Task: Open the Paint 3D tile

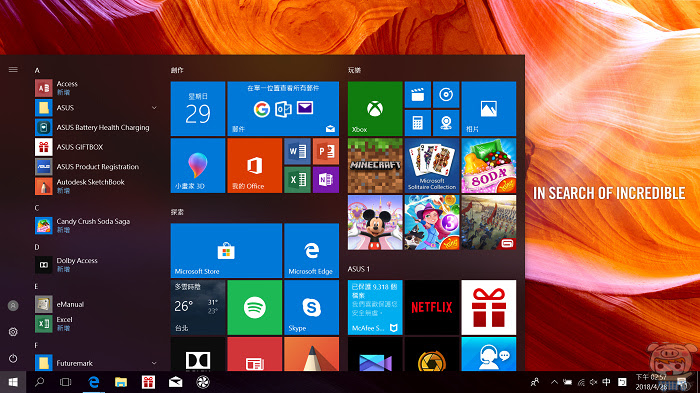Action: (x=198, y=165)
